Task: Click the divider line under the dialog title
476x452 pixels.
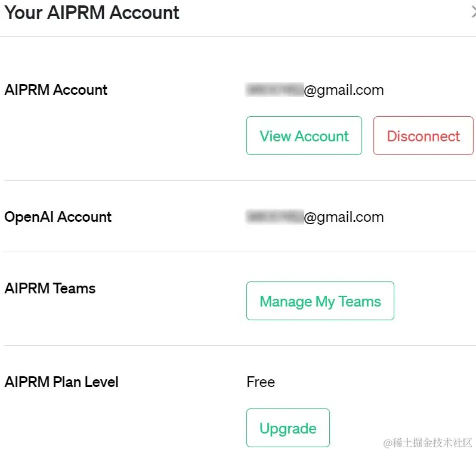Action: (238, 37)
